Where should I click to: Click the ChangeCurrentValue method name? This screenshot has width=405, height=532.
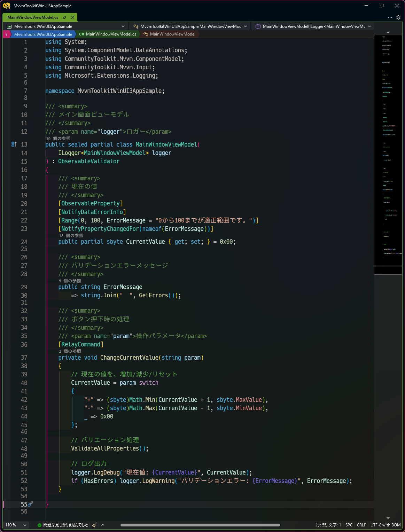pyautogui.click(x=129, y=358)
